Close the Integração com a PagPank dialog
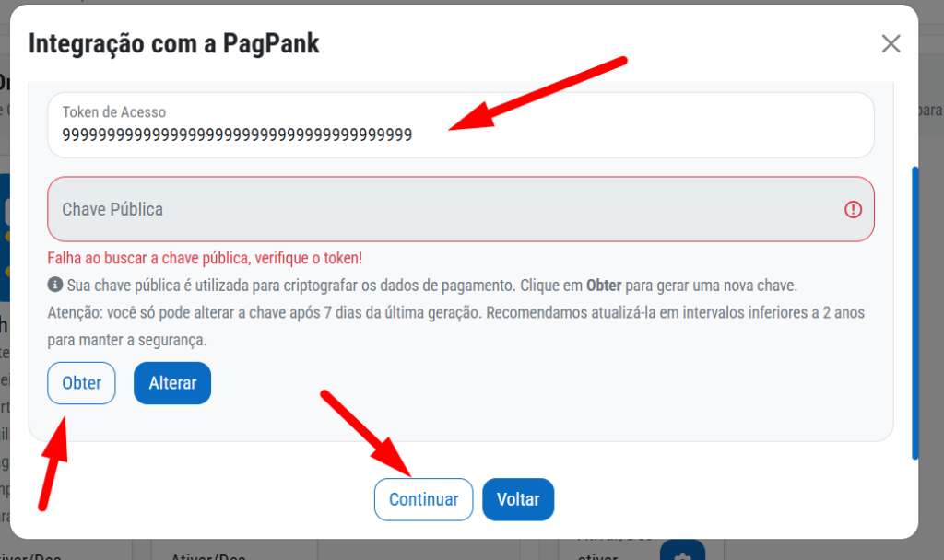This screenshot has width=944, height=560. pyautogui.click(x=891, y=44)
